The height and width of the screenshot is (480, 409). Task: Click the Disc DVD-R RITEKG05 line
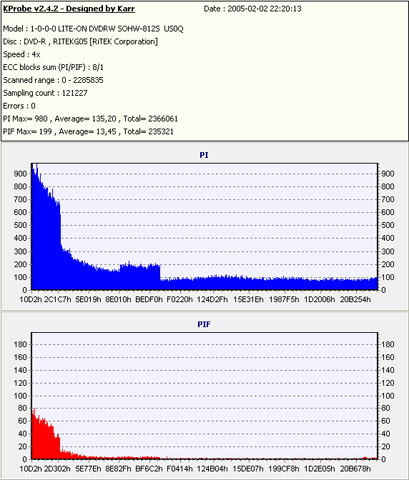80,42
